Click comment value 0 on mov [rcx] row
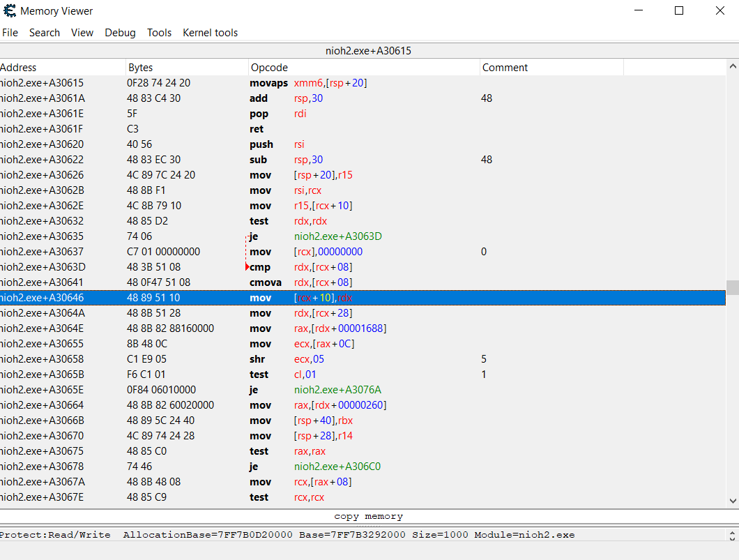 pyautogui.click(x=484, y=252)
